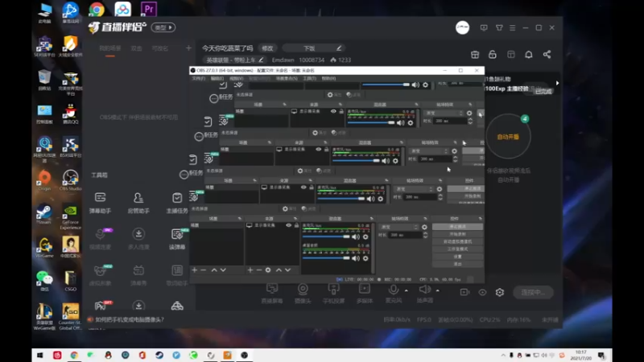Open the OBS 编辑(E) menu
644x362 pixels.
217,78
